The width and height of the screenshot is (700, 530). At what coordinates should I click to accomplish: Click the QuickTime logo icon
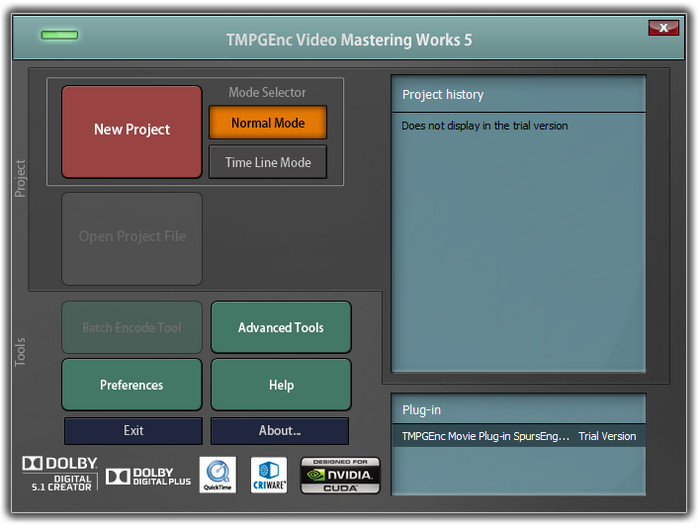(217, 475)
